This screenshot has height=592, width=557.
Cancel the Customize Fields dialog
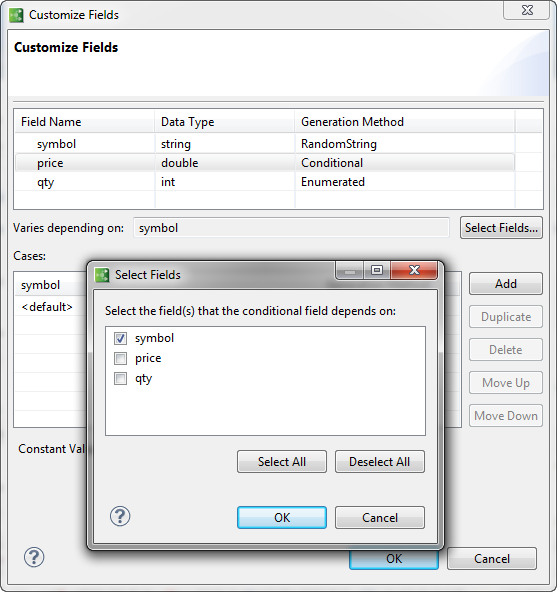[x=492, y=558]
